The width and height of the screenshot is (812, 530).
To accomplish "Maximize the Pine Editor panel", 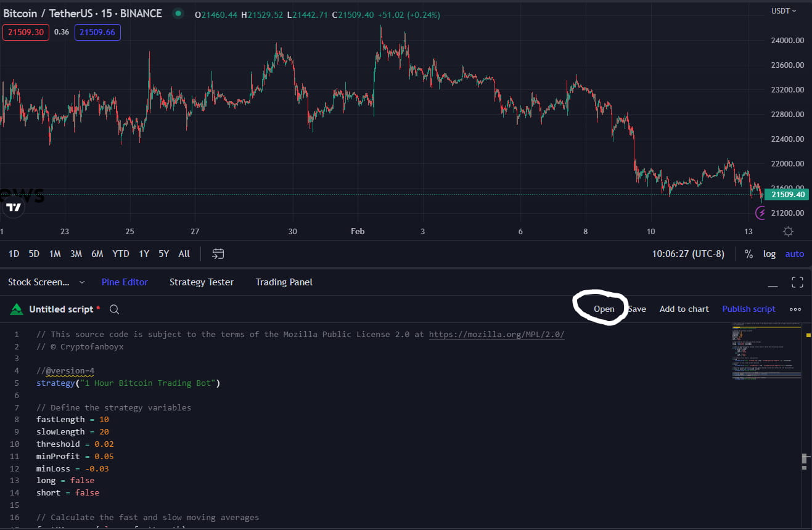I will (x=797, y=282).
